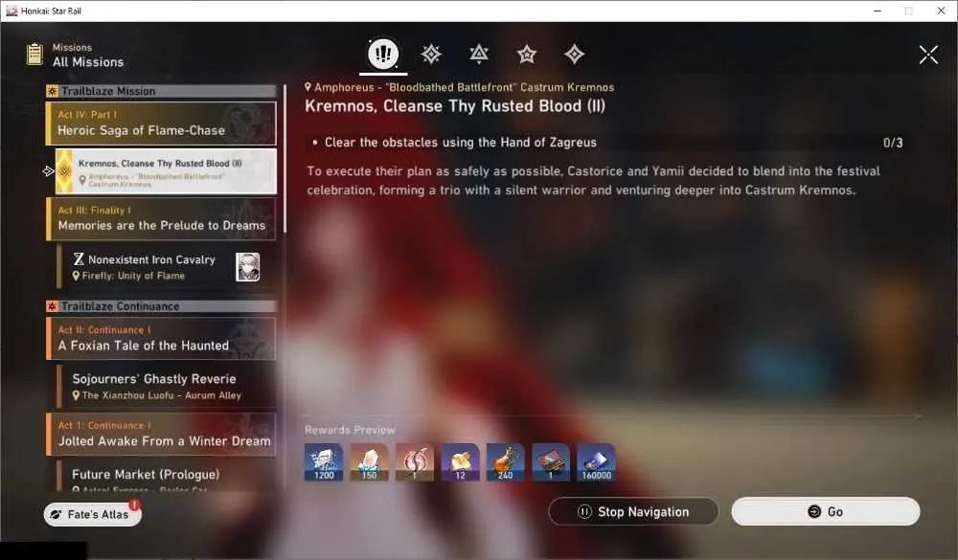Click the Honkai: Star Rail title bar app icon

pyautogui.click(x=11, y=11)
